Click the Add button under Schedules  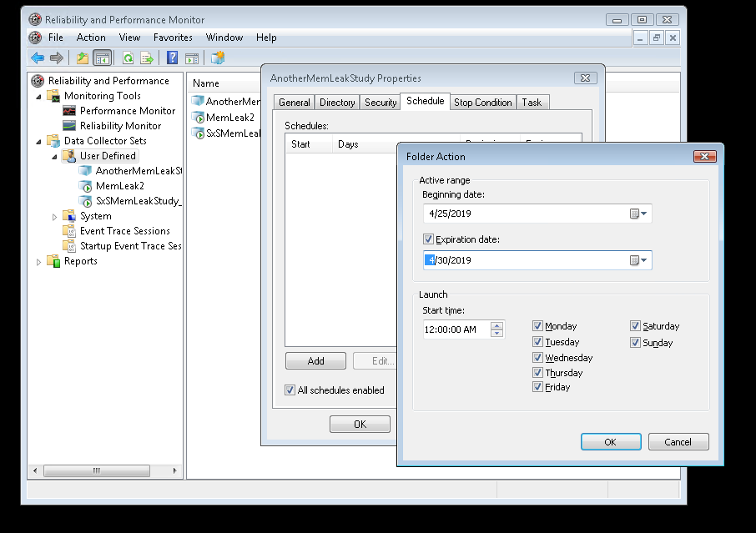point(315,360)
